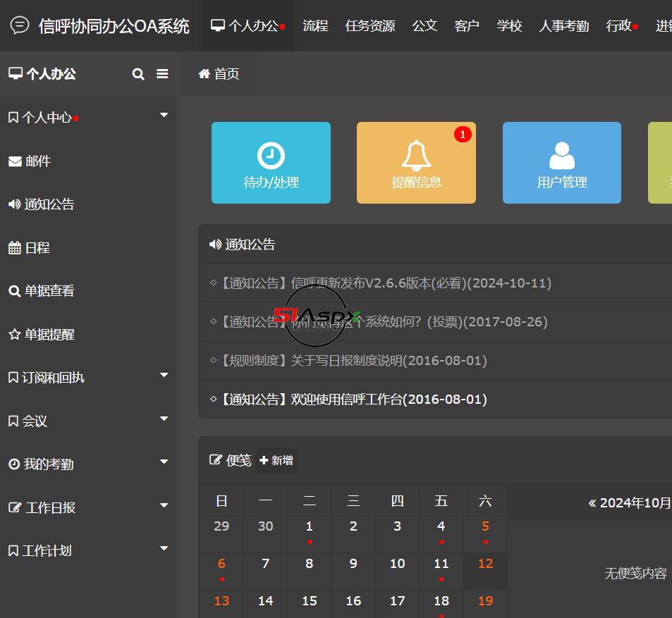Open the 客户 menu
This screenshot has width=672, height=618.
(x=467, y=25)
